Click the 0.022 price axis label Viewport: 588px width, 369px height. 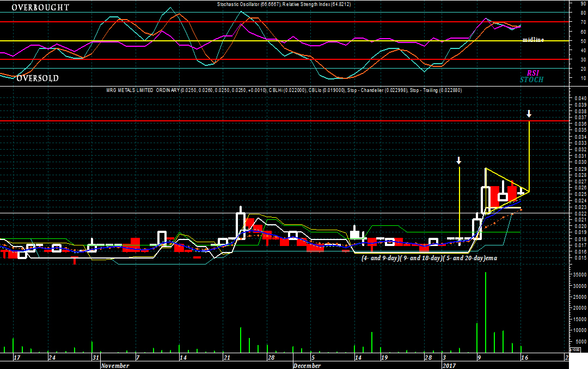pyautogui.click(x=580, y=213)
